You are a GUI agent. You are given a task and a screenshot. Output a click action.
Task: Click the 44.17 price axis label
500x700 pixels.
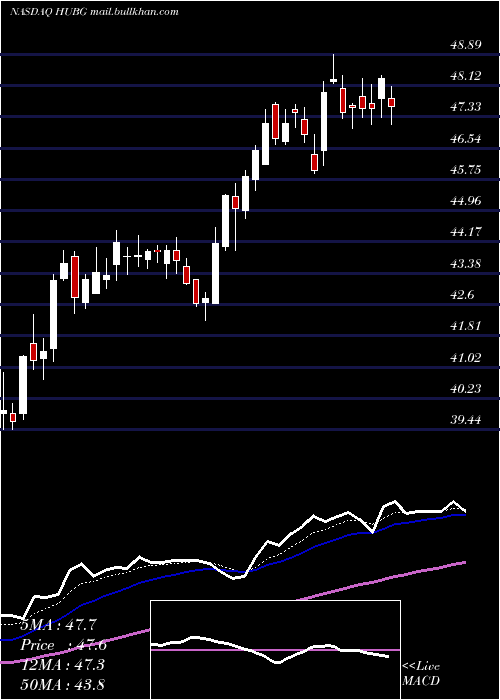[x=466, y=233]
